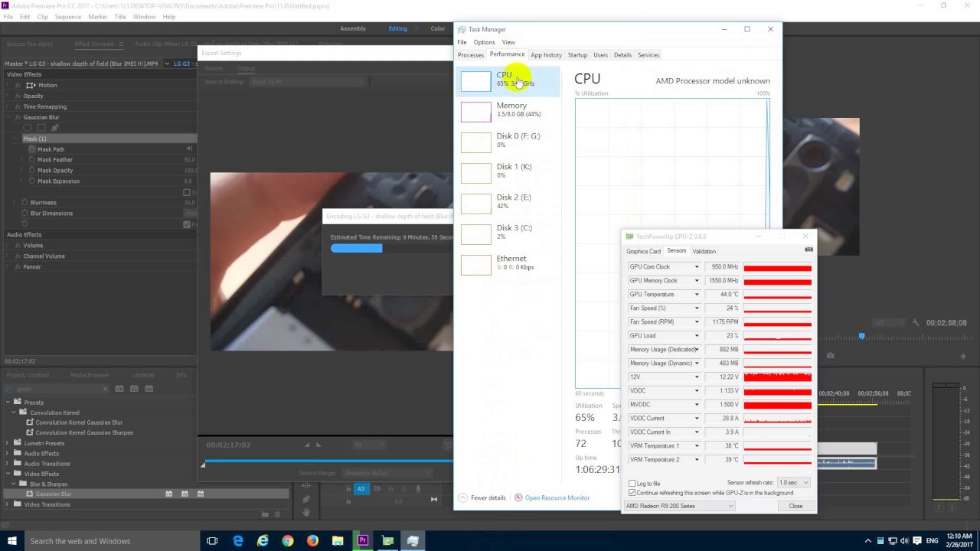Click Search the web and Windows box
The height and width of the screenshot is (551, 980).
111,541
